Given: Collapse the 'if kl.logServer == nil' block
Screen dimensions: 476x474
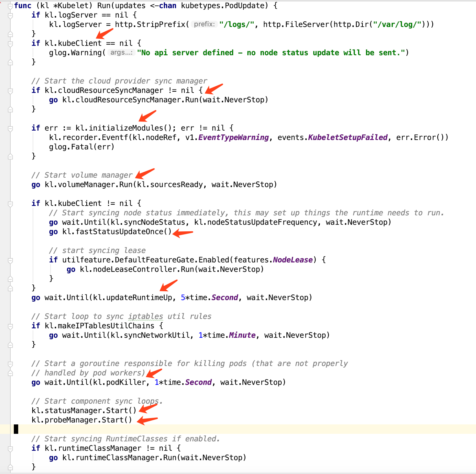Looking at the screenshot, I should coord(10,15).
